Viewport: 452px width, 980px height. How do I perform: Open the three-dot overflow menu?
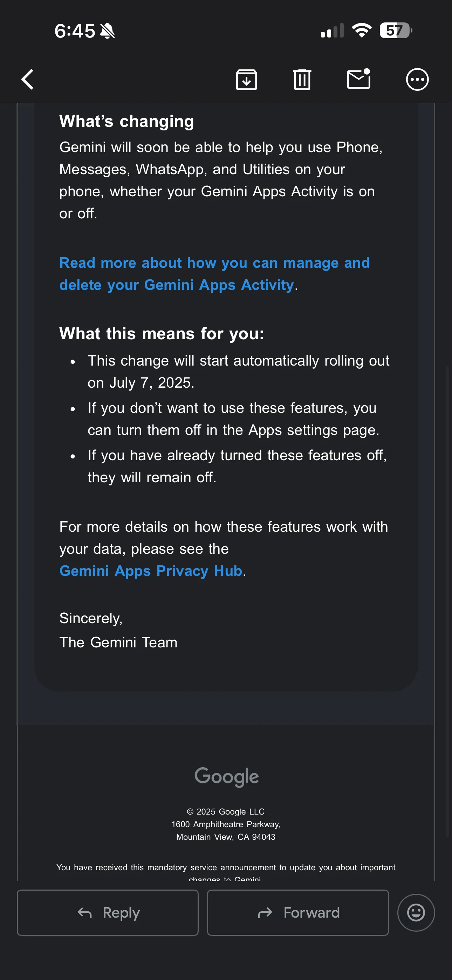pyautogui.click(x=417, y=80)
